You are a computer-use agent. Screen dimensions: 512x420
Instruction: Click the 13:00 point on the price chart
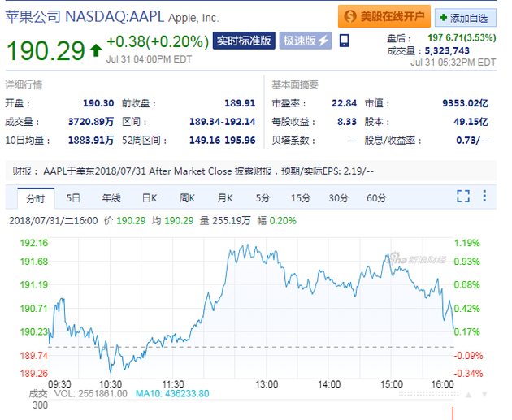point(267,257)
